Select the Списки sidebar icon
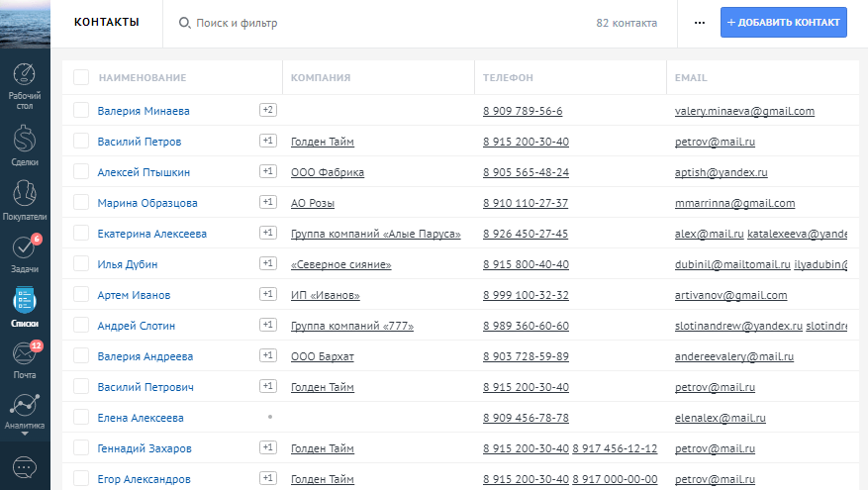 [x=25, y=308]
